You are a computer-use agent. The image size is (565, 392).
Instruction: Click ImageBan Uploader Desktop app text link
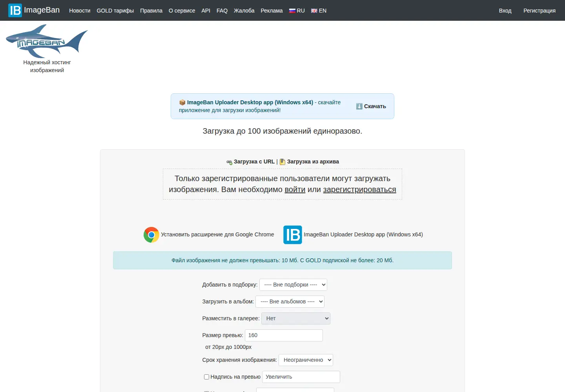click(363, 234)
